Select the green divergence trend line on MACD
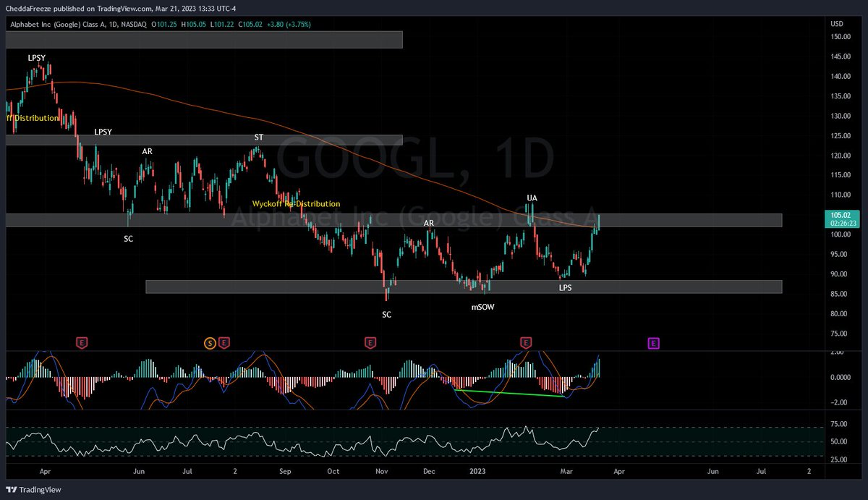The image size is (868, 500). 509,393
